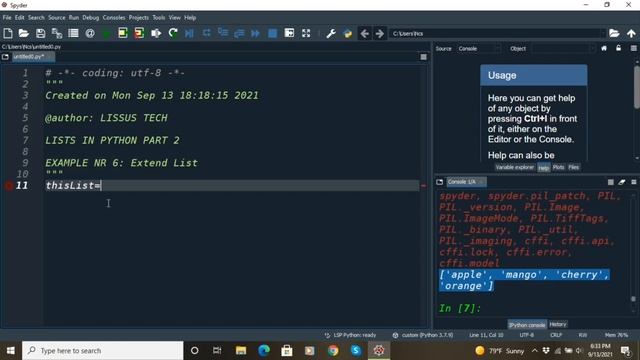Open the Source menu
The height and width of the screenshot is (360, 640).
click(57, 18)
